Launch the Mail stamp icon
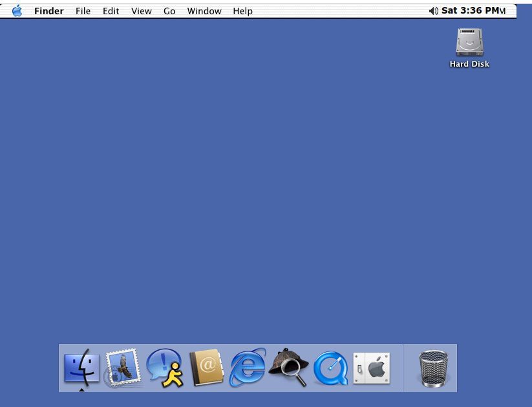This screenshot has height=407, width=532. pos(122,368)
